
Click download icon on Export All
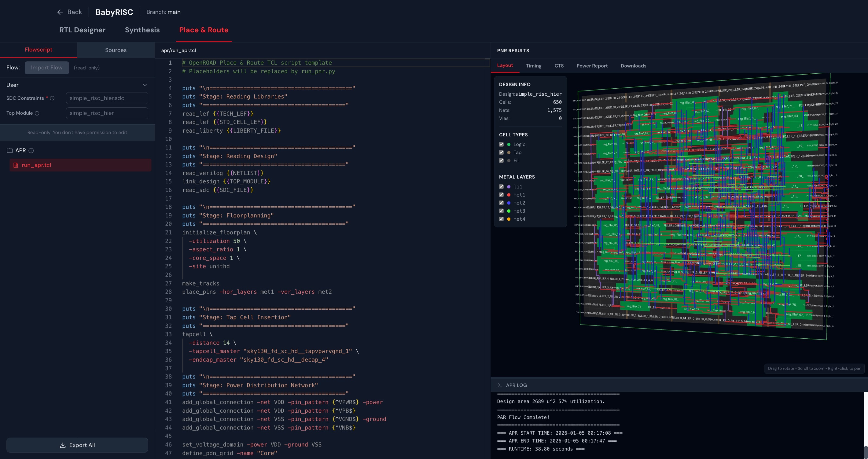coord(63,445)
